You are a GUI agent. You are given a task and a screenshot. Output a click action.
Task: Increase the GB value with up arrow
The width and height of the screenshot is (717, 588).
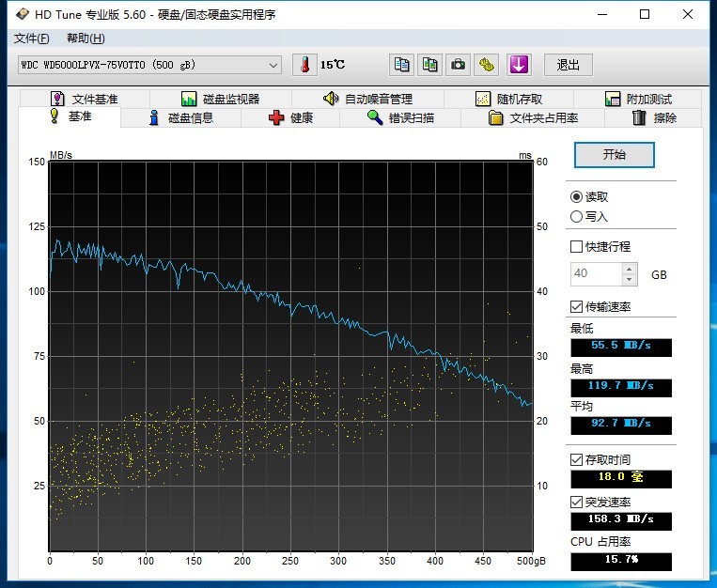(629, 269)
